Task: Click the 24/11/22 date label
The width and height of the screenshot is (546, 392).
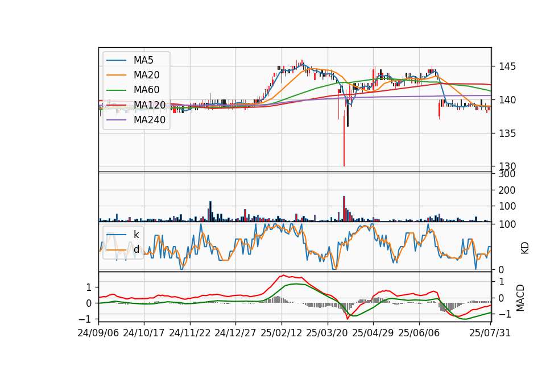Action: pyautogui.click(x=190, y=333)
